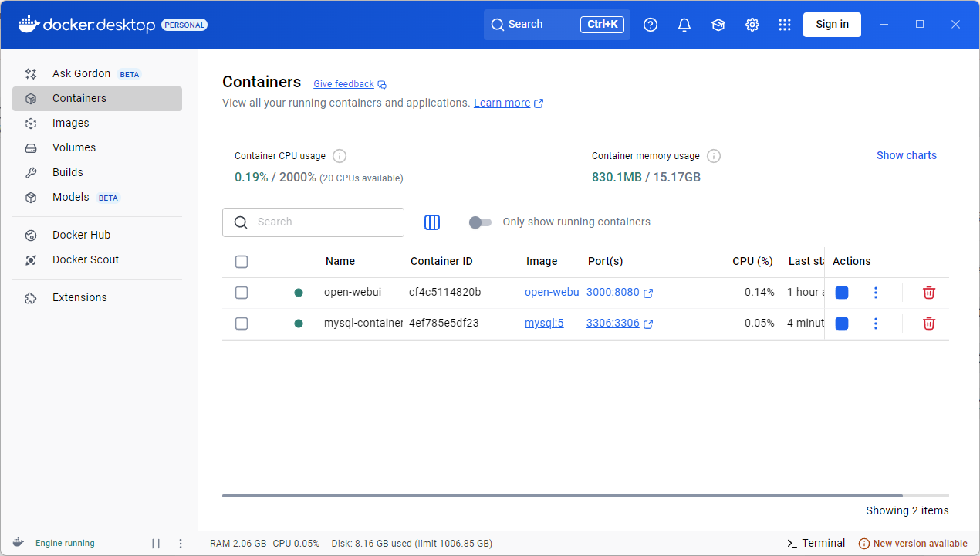The height and width of the screenshot is (556, 980).
Task: Check the select-all containers checkbox
Action: [242, 262]
